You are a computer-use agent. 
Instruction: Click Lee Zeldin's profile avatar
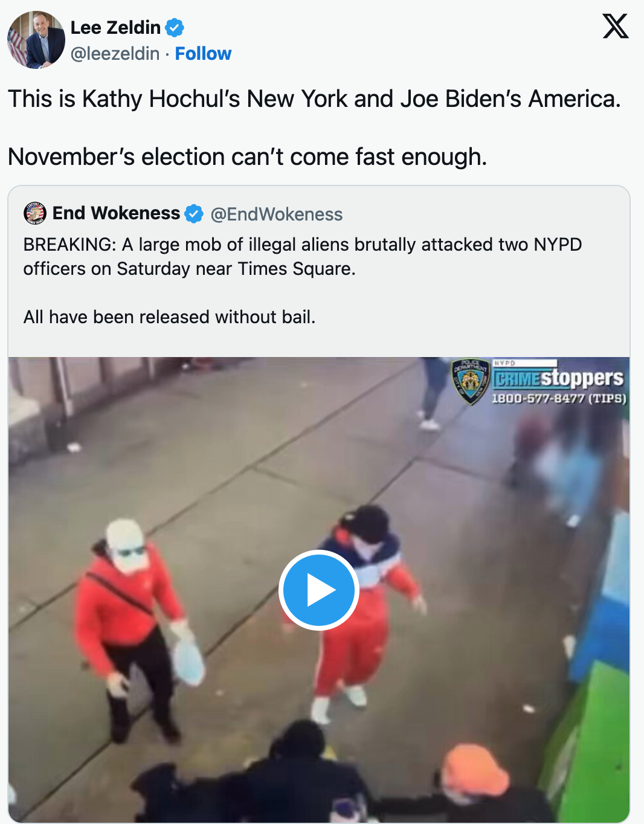[x=36, y=40]
